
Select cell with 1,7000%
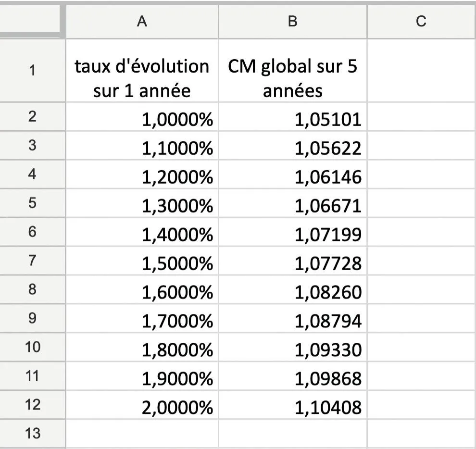[142, 318]
